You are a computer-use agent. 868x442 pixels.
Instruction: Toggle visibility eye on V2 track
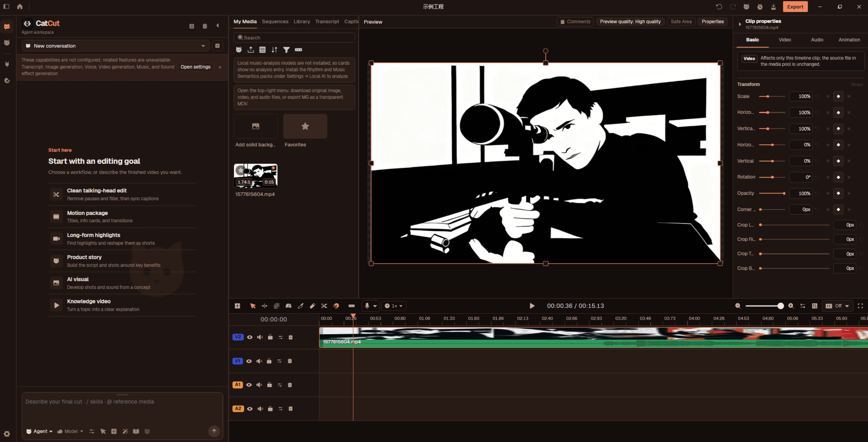click(250, 337)
